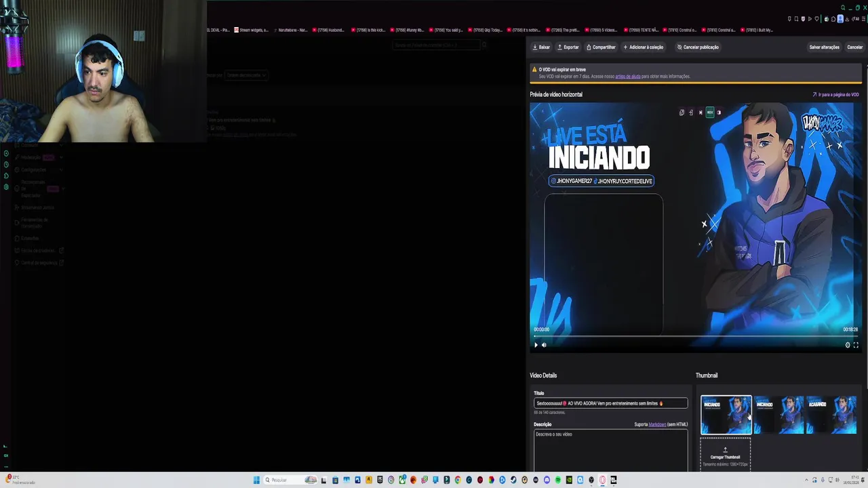Open Google Chrome from the taskbar

[x=458, y=480]
